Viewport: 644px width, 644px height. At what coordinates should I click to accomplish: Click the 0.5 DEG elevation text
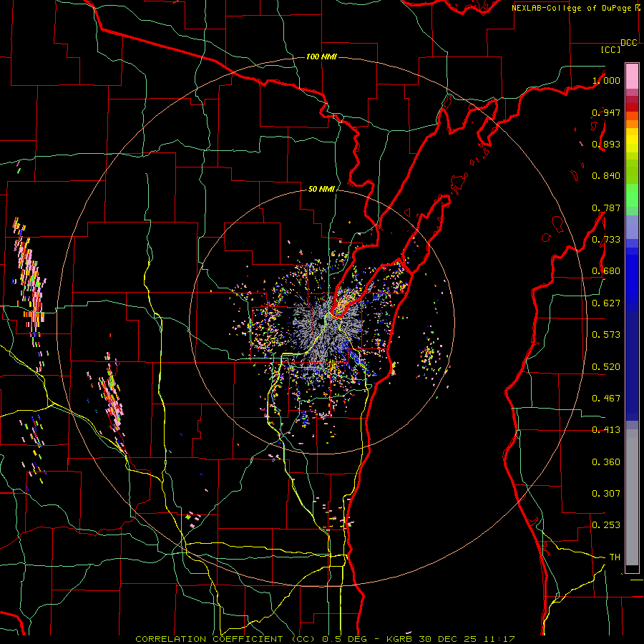point(344,639)
